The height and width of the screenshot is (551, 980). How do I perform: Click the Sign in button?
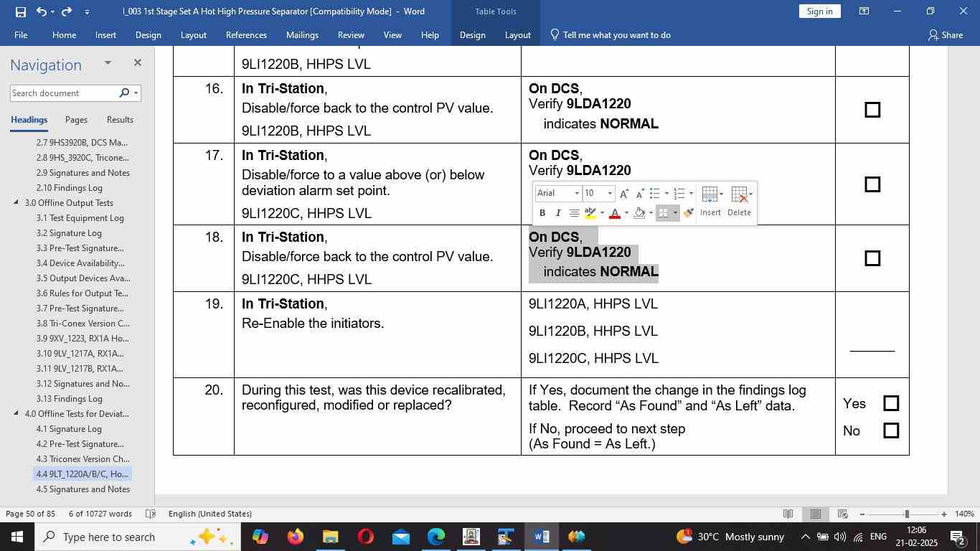(819, 11)
